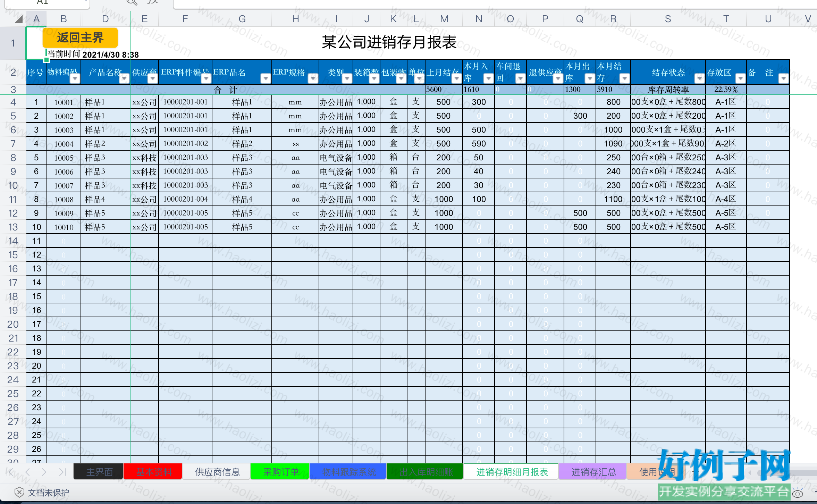Open the 装箱数 filter dropdown
The image size is (817, 504).
[x=374, y=78]
